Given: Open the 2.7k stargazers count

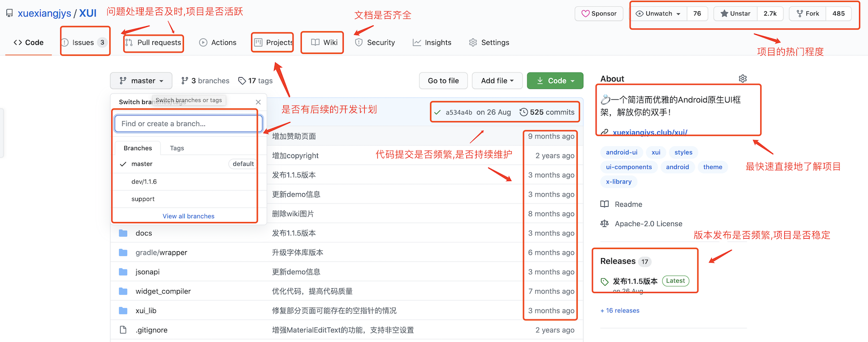Looking at the screenshot, I should coord(770,14).
